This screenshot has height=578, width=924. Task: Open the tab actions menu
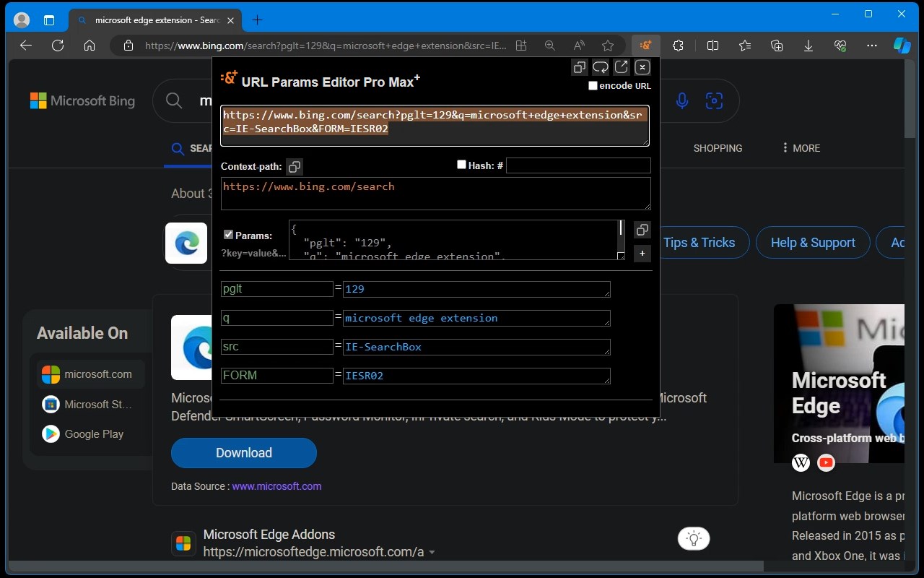[49, 20]
